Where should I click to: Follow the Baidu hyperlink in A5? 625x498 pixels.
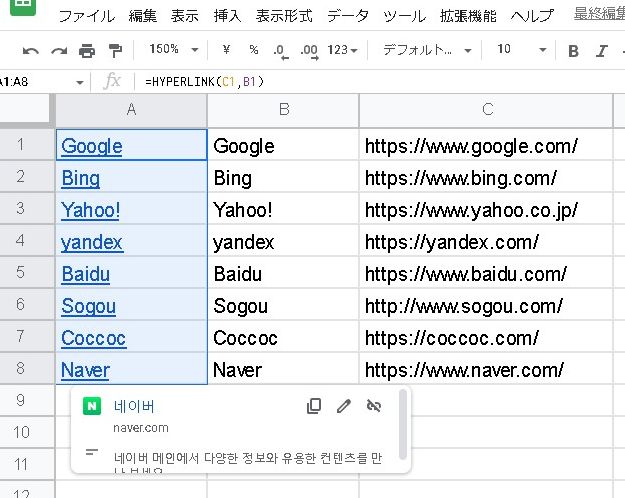pos(86,274)
